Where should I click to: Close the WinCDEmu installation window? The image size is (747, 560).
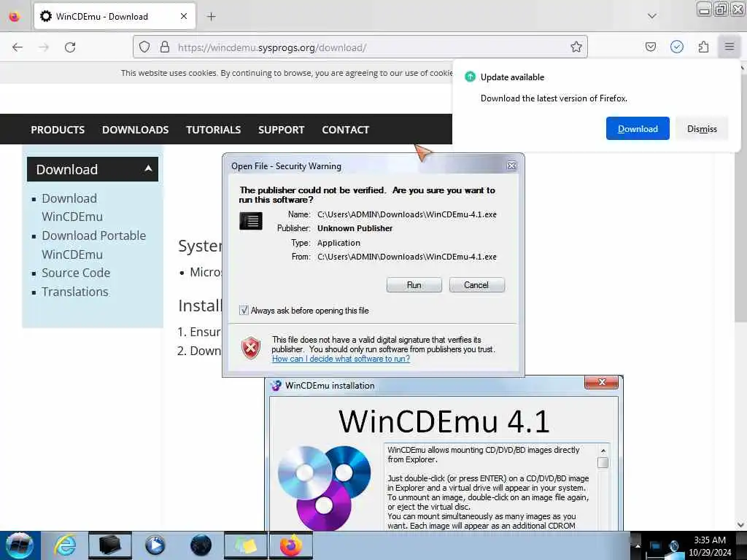coord(601,382)
